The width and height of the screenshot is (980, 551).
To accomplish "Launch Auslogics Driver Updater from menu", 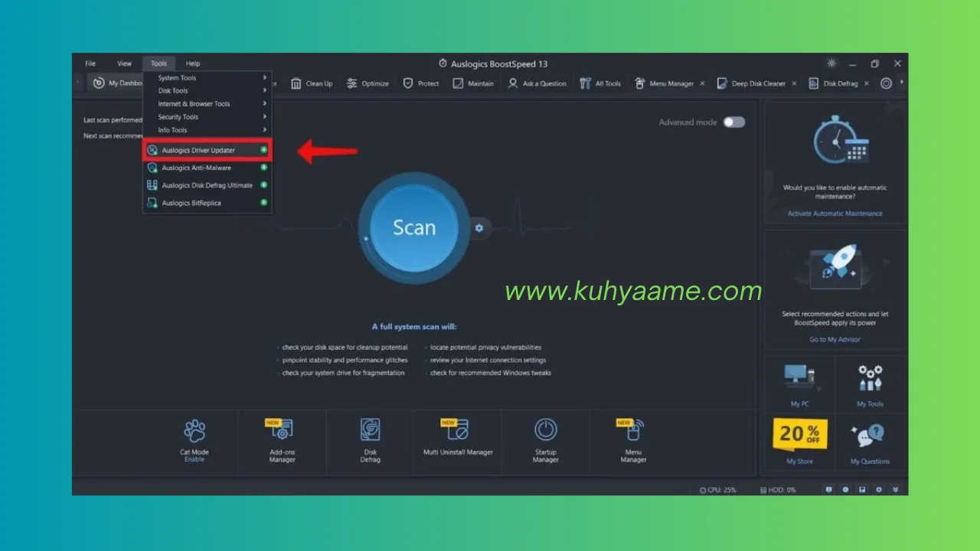I will (x=207, y=150).
